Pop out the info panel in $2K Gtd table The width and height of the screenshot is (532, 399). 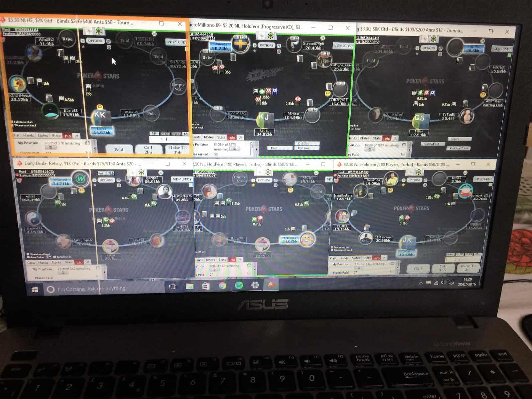point(76,136)
